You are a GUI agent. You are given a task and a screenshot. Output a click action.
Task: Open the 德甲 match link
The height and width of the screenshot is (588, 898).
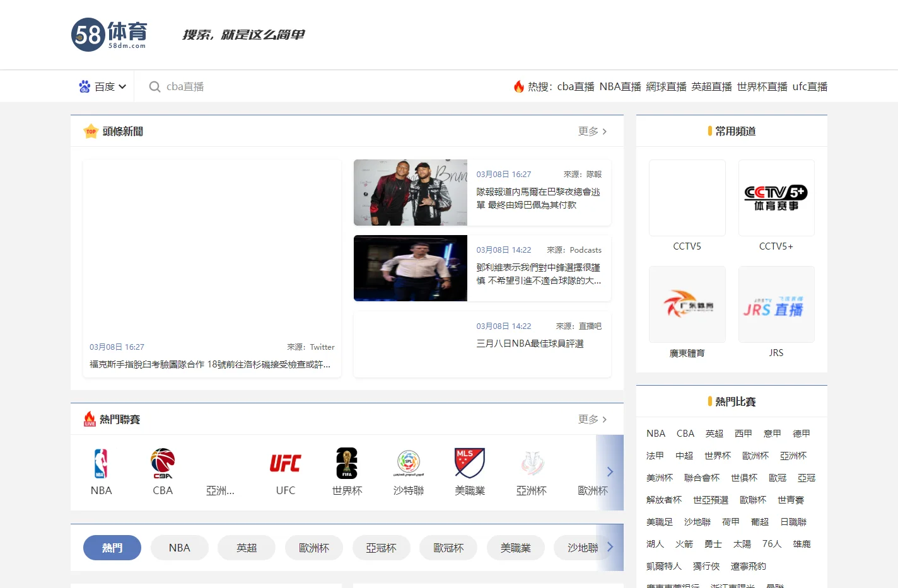[802, 434]
